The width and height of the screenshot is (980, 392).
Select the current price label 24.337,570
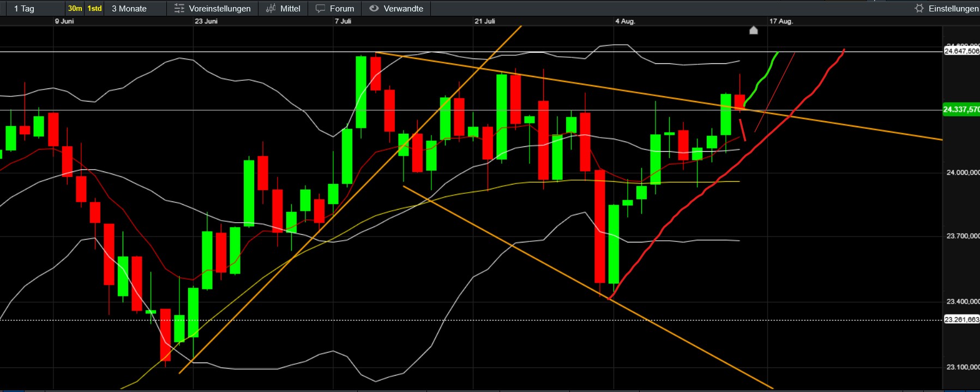[x=961, y=109]
